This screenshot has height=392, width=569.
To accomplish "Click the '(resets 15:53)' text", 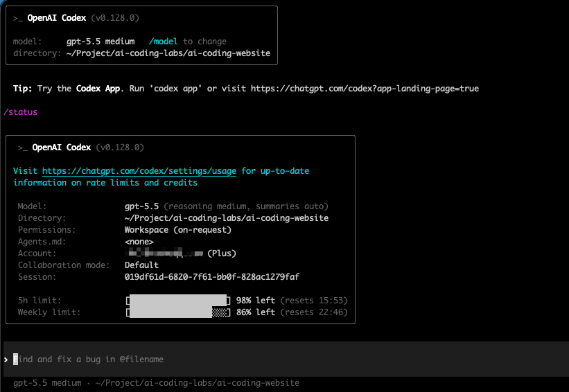I will 314,301.
